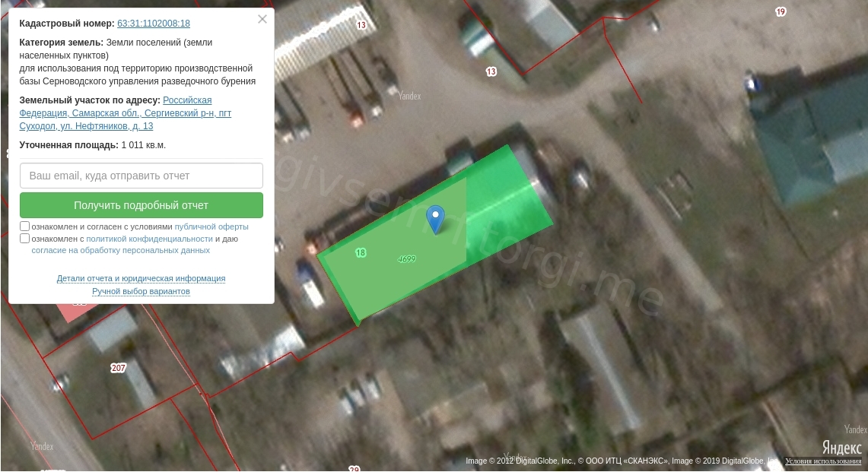The image size is (868, 472).
Task: Select parcel marker 19 at top right
Action: tap(781, 11)
